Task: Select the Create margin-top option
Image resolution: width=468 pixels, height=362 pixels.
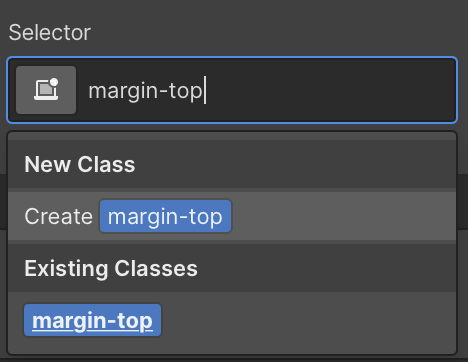Action: 232,216
